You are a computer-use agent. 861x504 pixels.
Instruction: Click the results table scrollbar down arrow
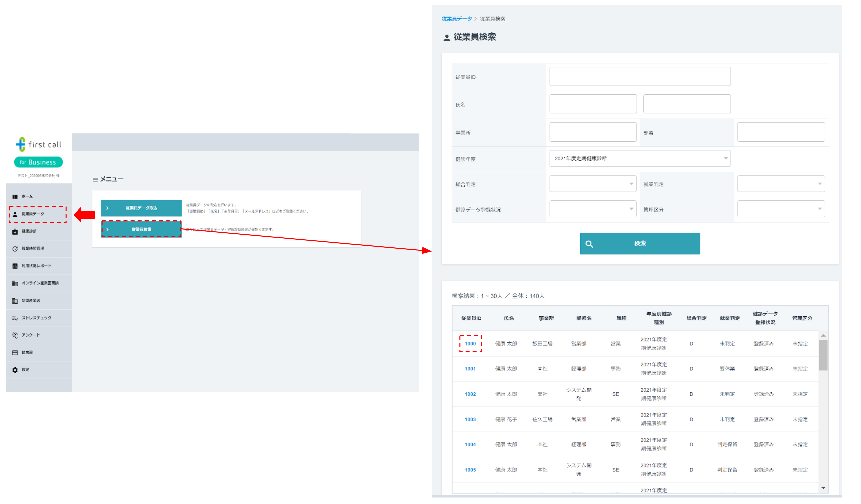pyautogui.click(x=824, y=488)
